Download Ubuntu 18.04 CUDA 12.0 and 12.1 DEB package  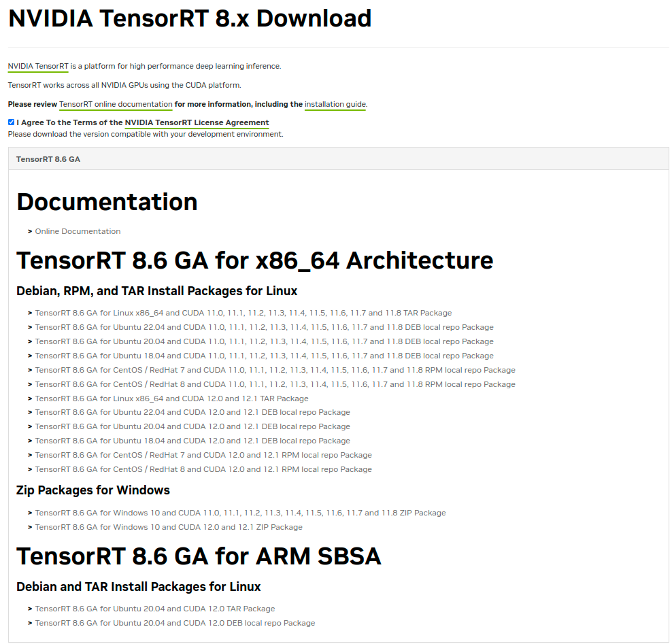coord(192,441)
